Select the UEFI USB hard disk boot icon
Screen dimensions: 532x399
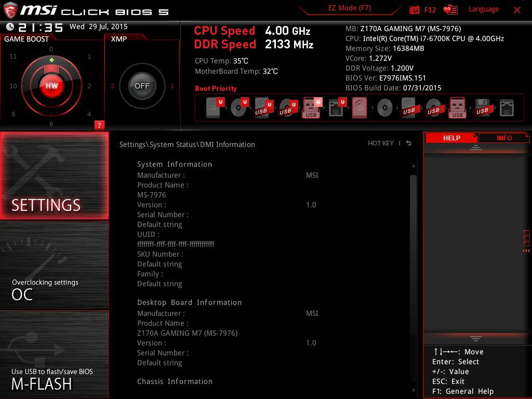(263, 108)
